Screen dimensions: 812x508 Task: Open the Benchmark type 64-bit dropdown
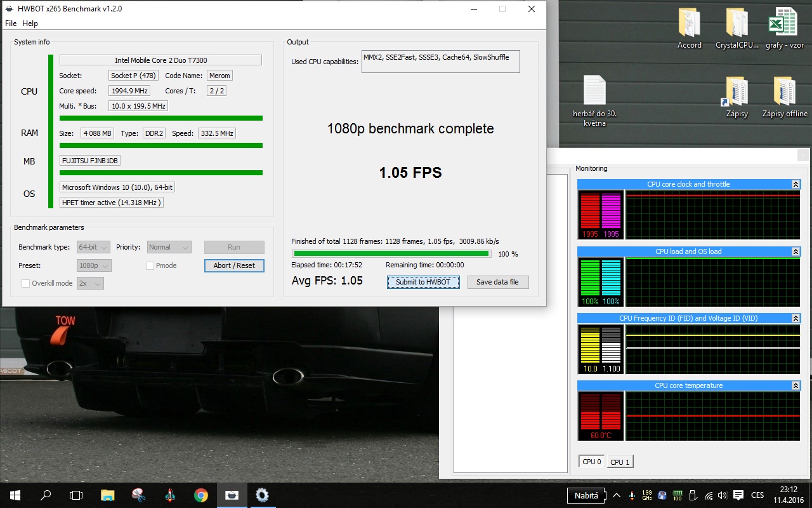point(93,247)
